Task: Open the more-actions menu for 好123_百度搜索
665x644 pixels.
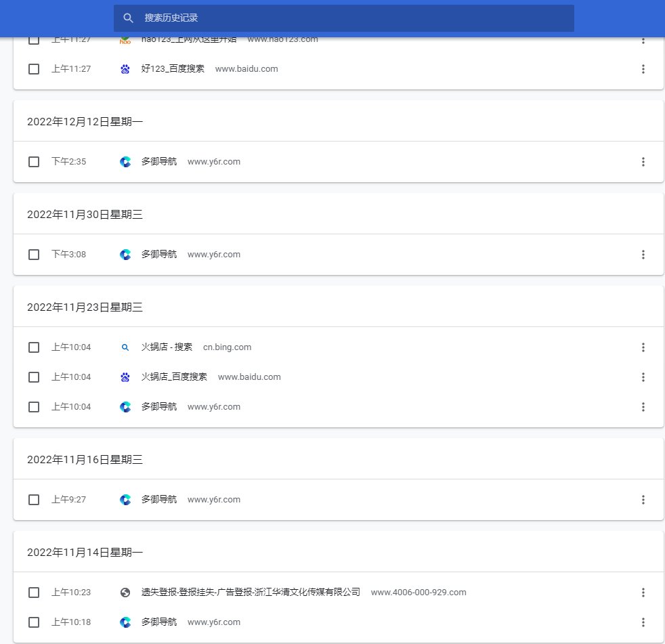Action: (x=643, y=68)
